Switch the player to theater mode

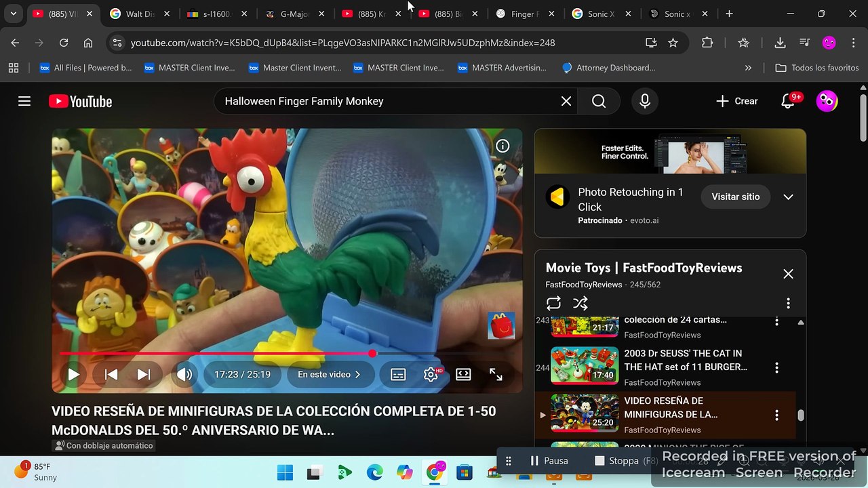tap(463, 374)
